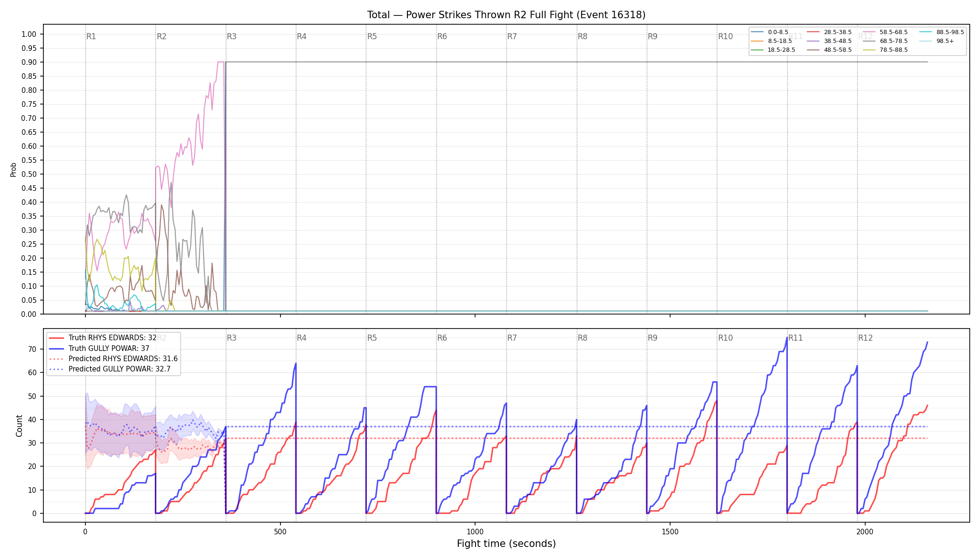Click the 1000 tick on the time axis
The width and height of the screenshot is (980, 560).
click(475, 532)
